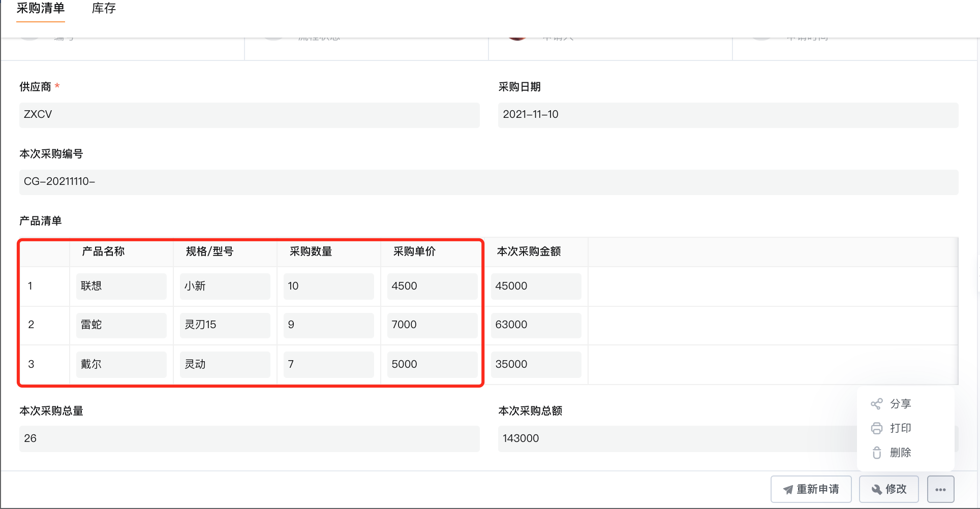Click unit price cell 4500
Viewport: 980px width, 509px height.
pos(432,287)
